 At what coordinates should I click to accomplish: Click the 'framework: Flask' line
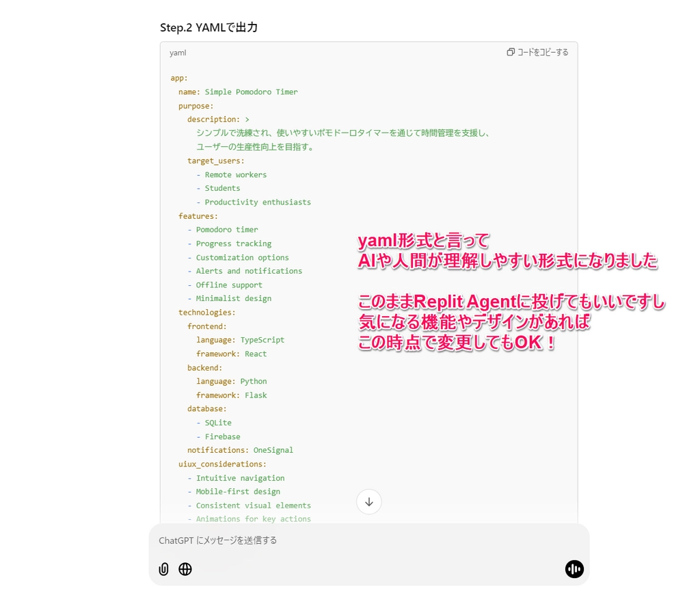(x=231, y=395)
